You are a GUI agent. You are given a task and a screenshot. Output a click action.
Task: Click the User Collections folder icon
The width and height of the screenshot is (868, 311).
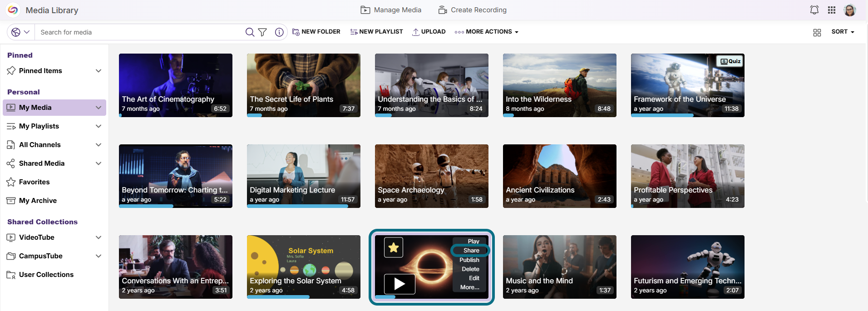tap(11, 275)
